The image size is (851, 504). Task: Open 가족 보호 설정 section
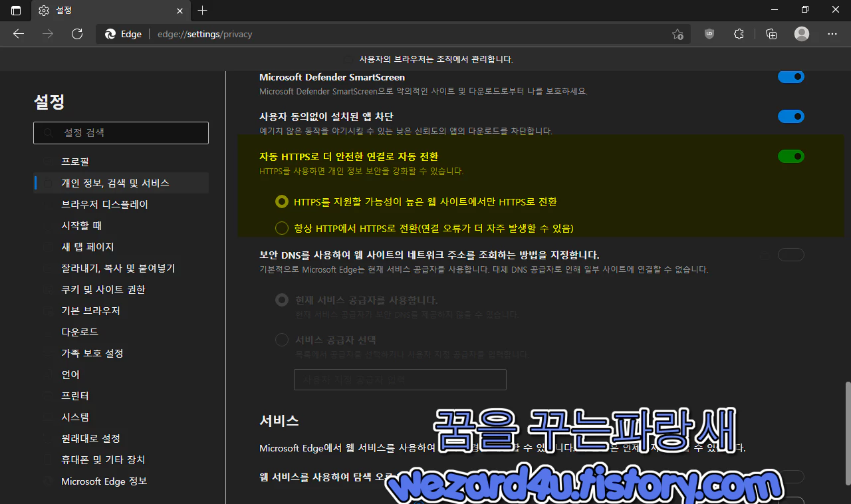point(121,353)
